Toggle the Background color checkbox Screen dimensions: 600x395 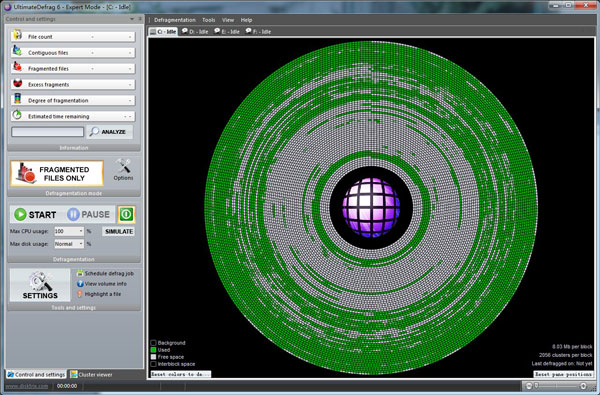tap(153, 343)
